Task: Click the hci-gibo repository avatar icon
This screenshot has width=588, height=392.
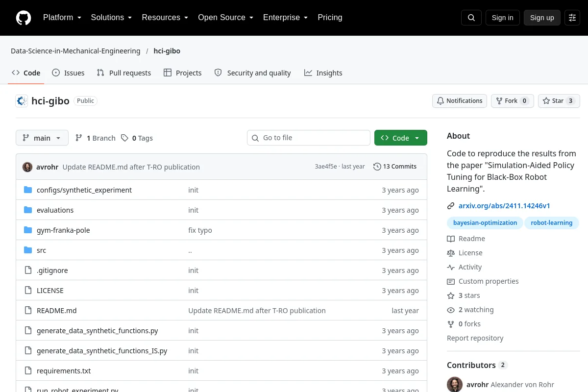Action: coord(22,101)
